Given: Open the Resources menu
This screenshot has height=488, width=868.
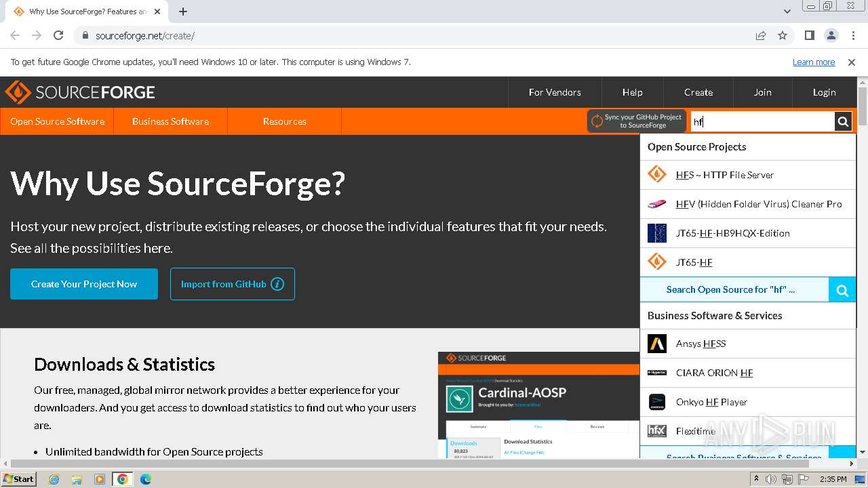Looking at the screenshot, I should click(284, 121).
